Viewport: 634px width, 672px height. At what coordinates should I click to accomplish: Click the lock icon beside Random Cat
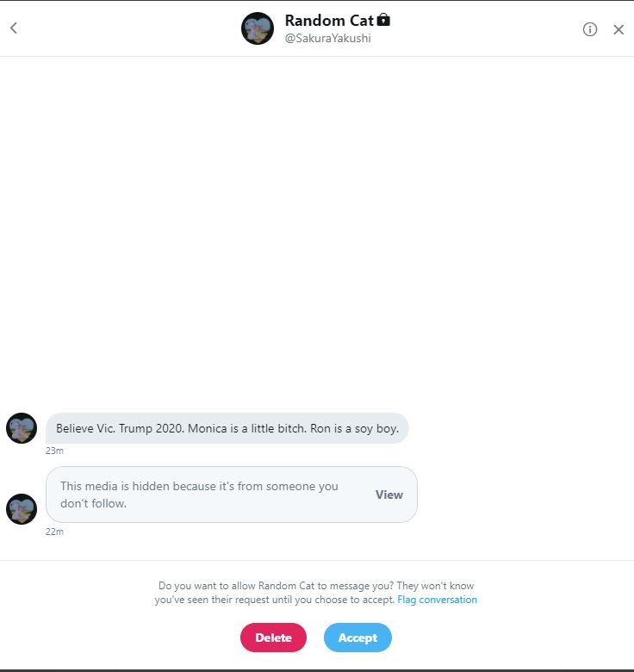383,20
